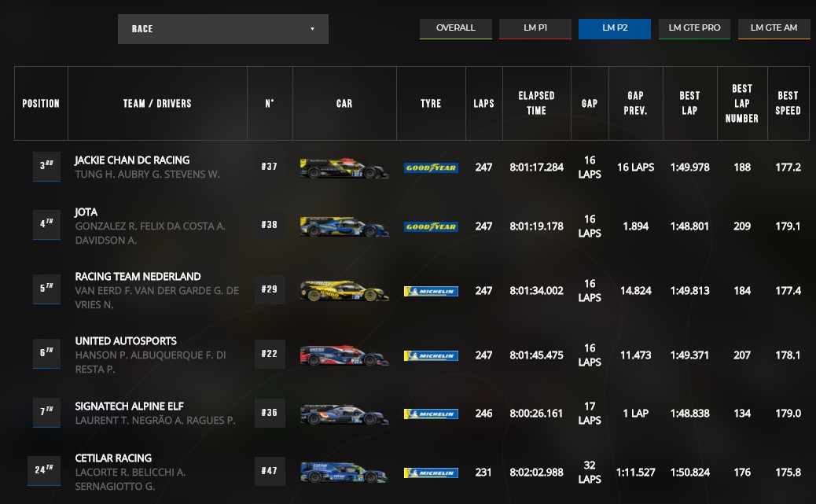Select best speed '175.8'
This screenshot has height=504, width=816.
tap(788, 473)
